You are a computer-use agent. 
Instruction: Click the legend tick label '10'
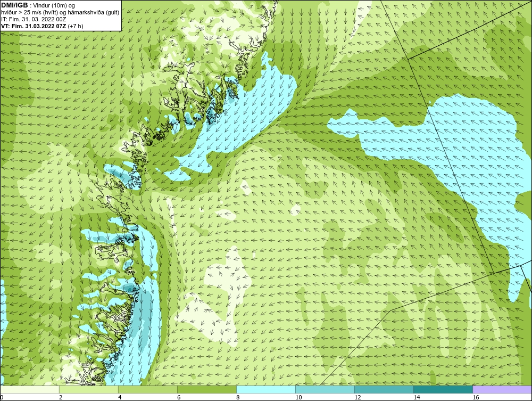[x=298, y=397]
